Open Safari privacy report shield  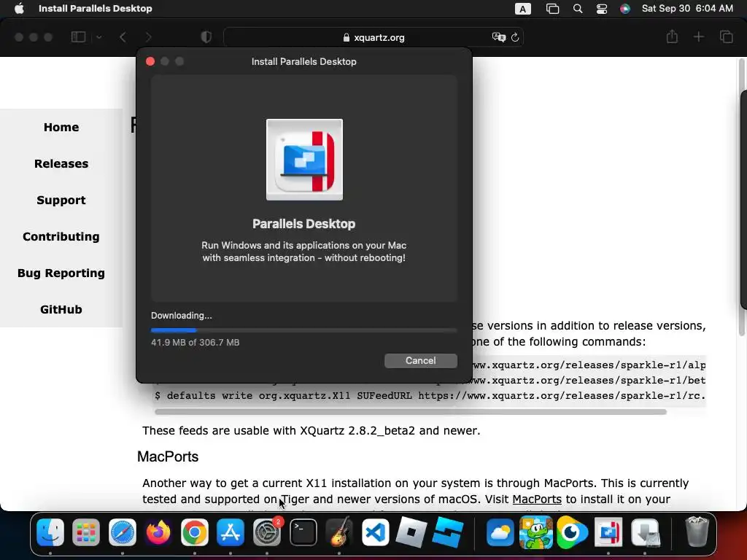(206, 37)
